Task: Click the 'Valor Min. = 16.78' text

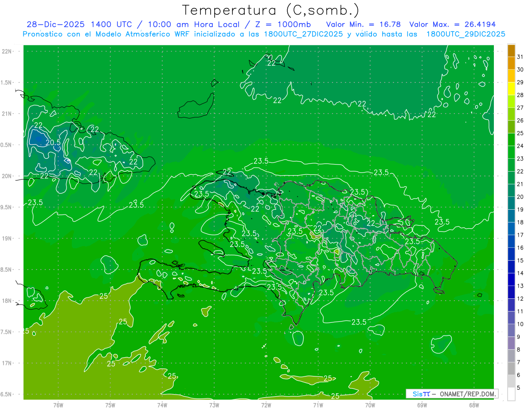Action: 364,24
